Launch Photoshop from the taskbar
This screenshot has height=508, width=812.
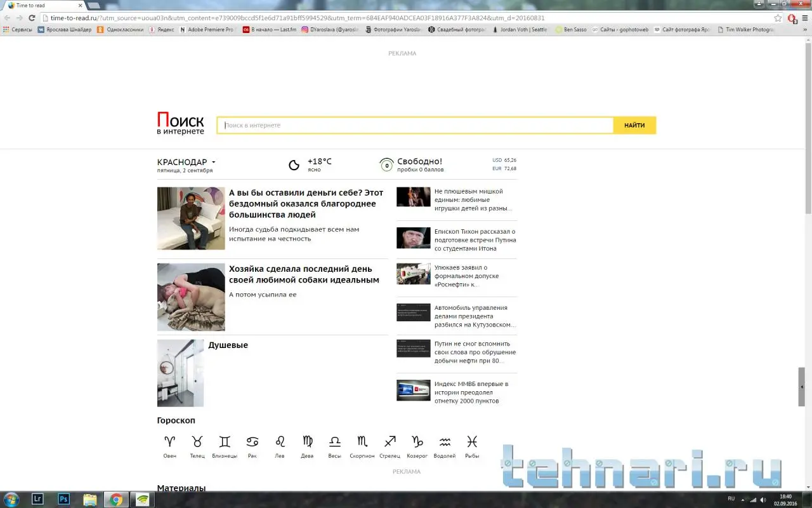coord(63,499)
